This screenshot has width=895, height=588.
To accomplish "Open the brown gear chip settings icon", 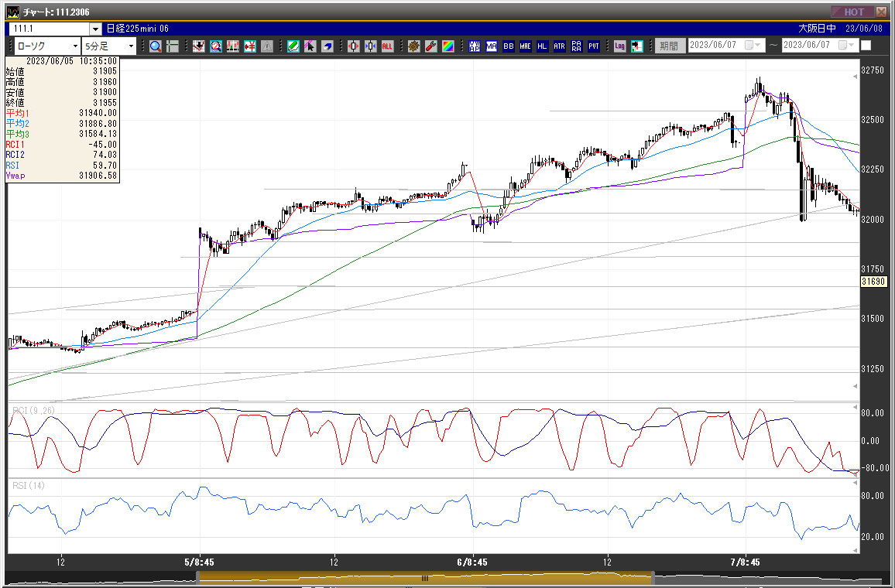I will (x=414, y=46).
